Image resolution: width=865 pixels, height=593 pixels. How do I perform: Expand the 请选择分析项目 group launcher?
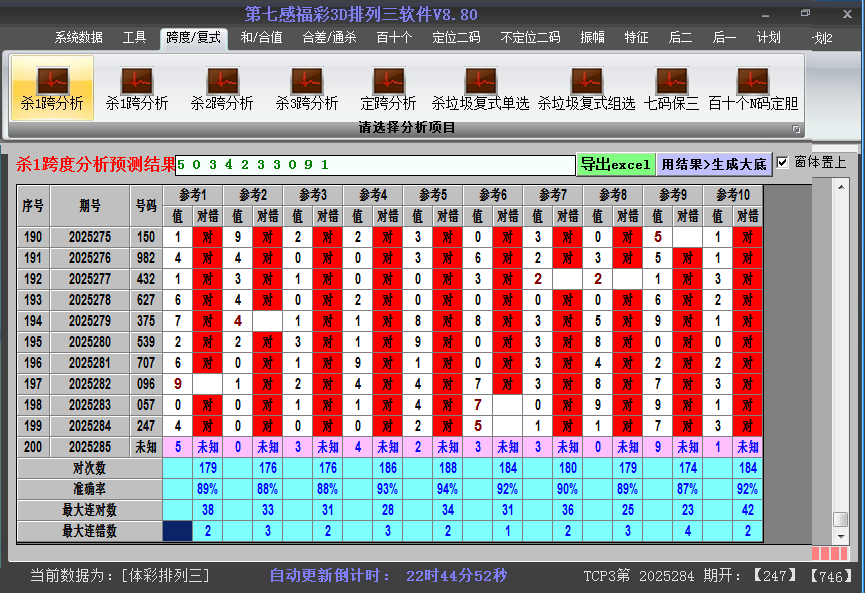797,129
